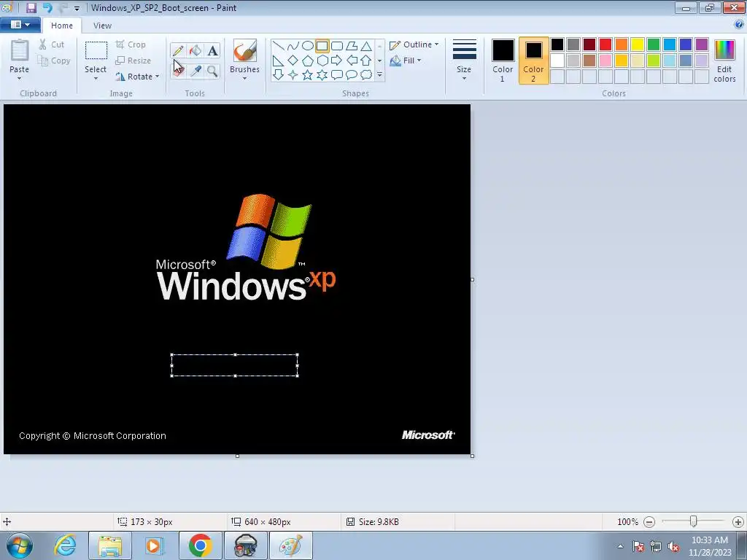The width and height of the screenshot is (747, 560).
Task: Open Google Chrome from the taskbar
Action: point(200,545)
